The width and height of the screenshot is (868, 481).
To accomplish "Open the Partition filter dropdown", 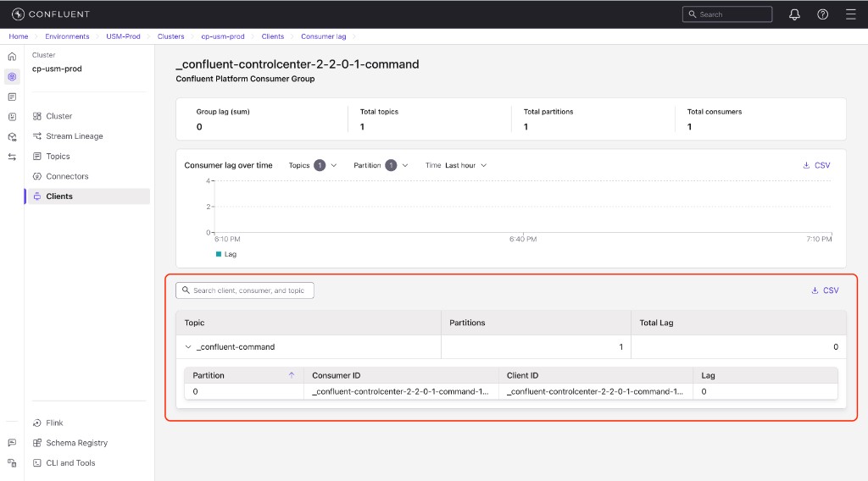I will [381, 165].
